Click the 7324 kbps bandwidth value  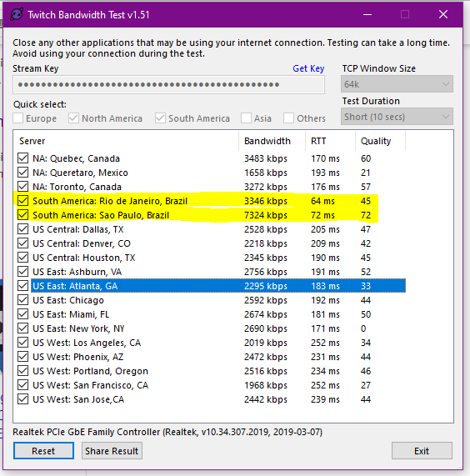point(266,215)
